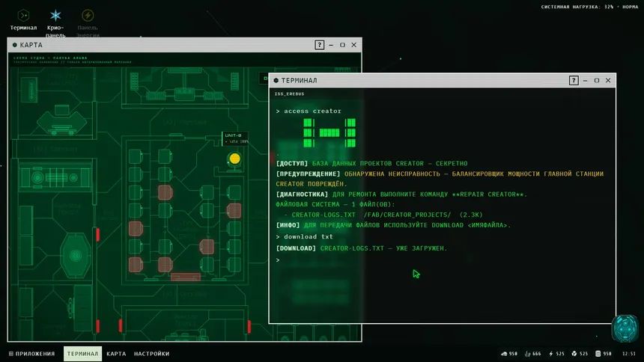
Task: Switch to ТЕРМИНАЛ in the taskbar
Action: point(82,353)
